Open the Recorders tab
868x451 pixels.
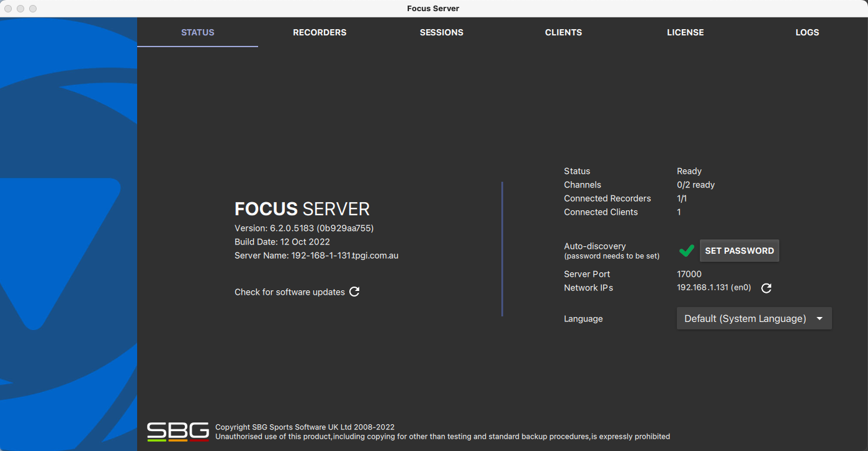[320, 32]
